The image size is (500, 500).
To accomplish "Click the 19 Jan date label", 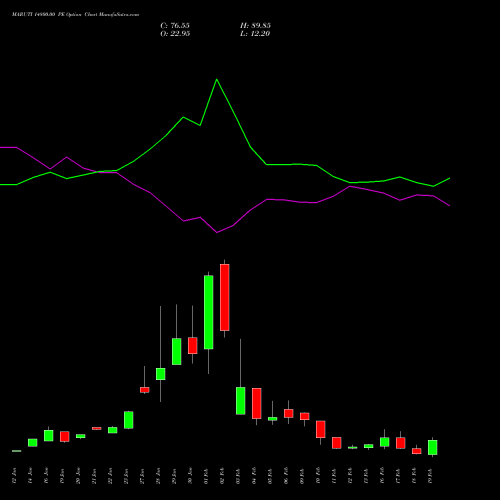I will 62,476.
